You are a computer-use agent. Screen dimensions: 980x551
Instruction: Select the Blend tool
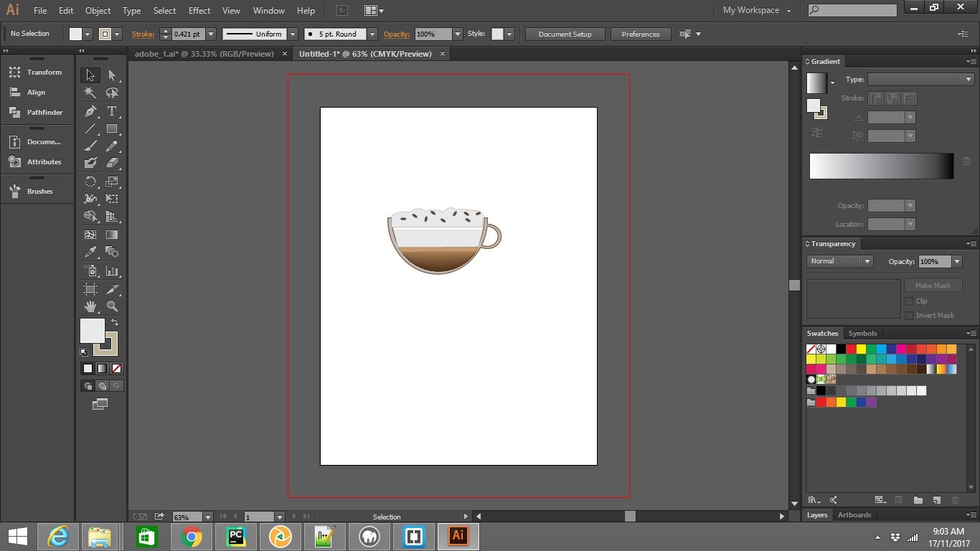[112, 252]
